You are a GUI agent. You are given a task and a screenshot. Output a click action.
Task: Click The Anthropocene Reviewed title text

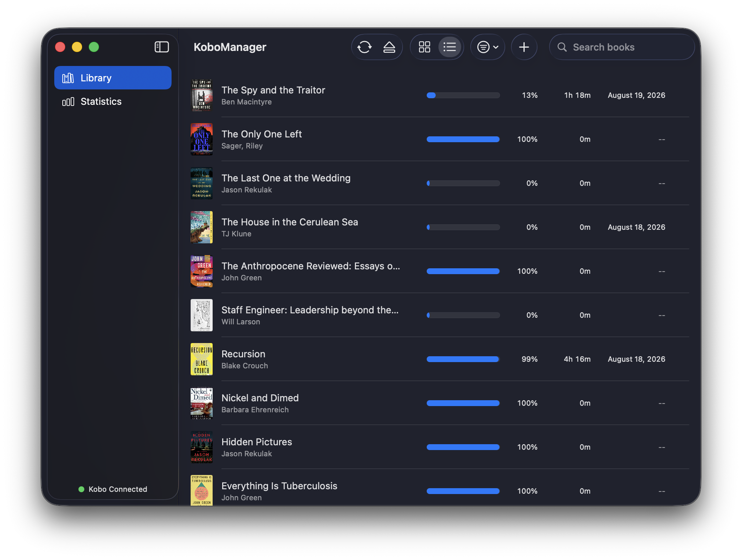click(311, 266)
